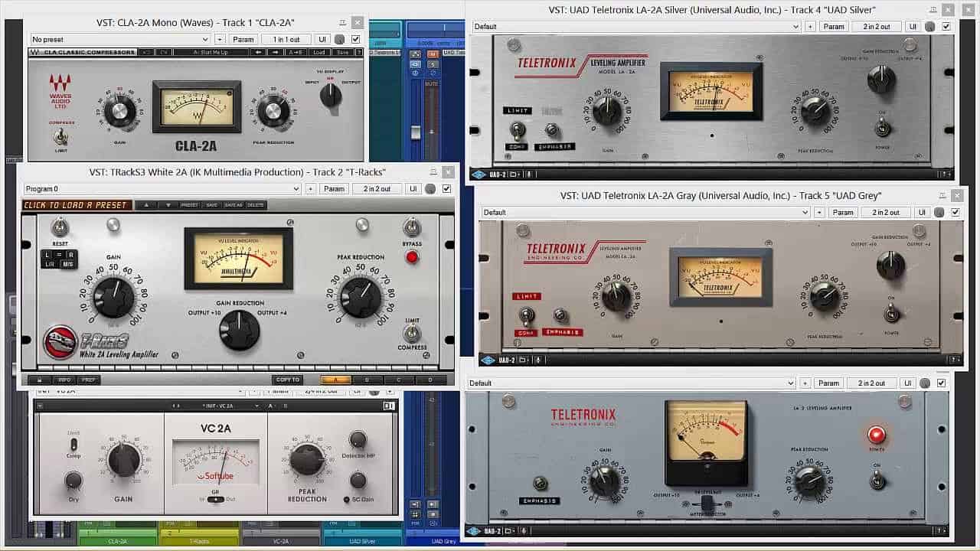Open the No preset dropdown in CLA-2A window
Image resolution: width=980 pixels, height=551 pixels.
point(119,39)
